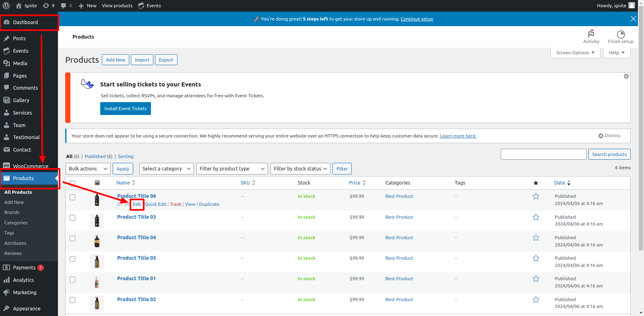Open the Product Title 01 thumbnail
This screenshot has width=644, height=316.
coord(97,282)
